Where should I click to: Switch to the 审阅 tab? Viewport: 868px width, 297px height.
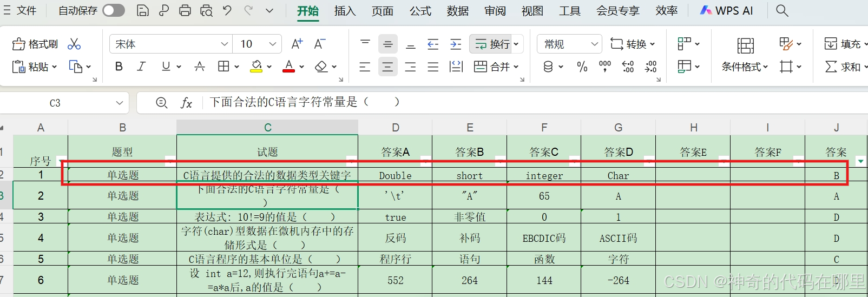pyautogui.click(x=495, y=11)
